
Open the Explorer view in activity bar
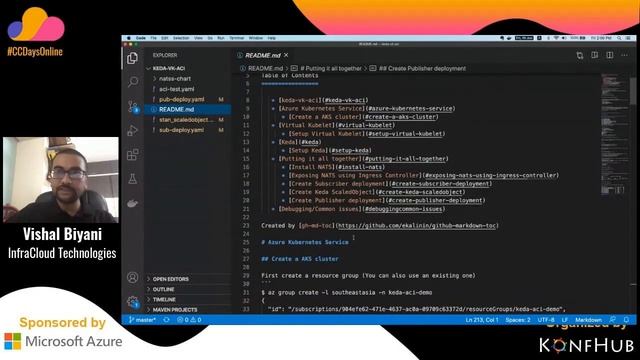click(x=132, y=58)
